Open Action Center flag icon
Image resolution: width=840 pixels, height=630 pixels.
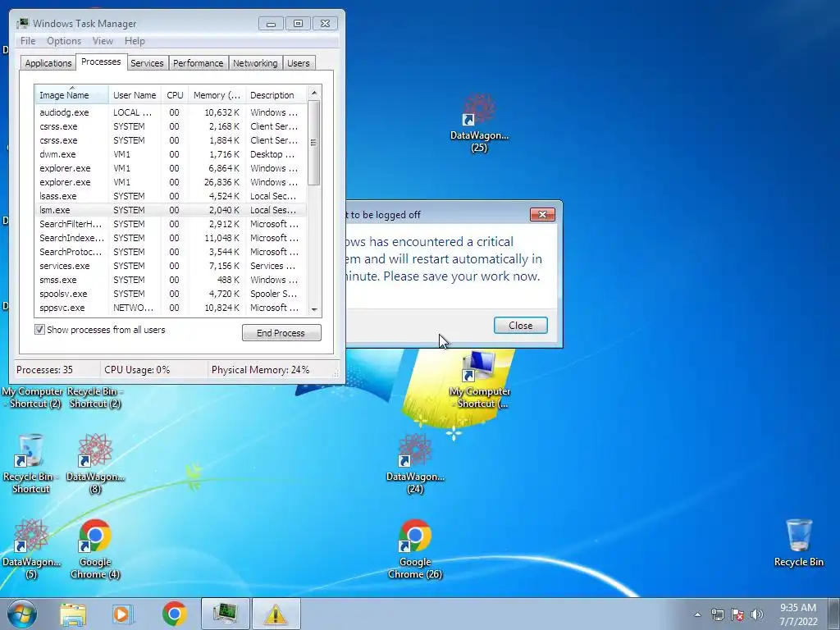737,614
